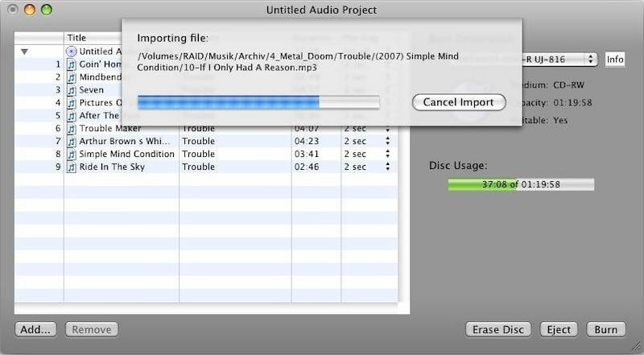Adjust pre-gap stepper for Ride In The Sky
This screenshot has height=355, width=644.
point(387,167)
